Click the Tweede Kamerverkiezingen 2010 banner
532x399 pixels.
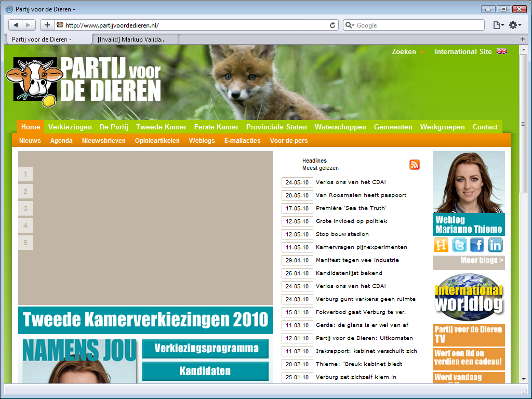(x=145, y=320)
